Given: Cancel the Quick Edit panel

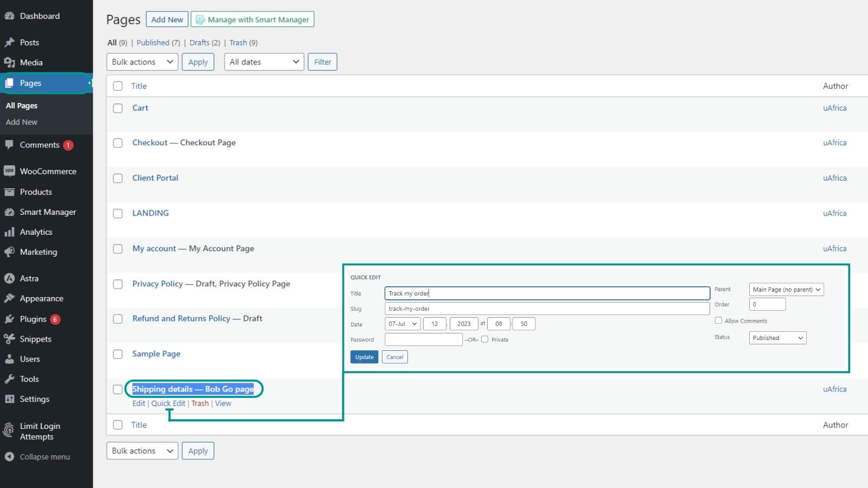Looking at the screenshot, I should (394, 357).
